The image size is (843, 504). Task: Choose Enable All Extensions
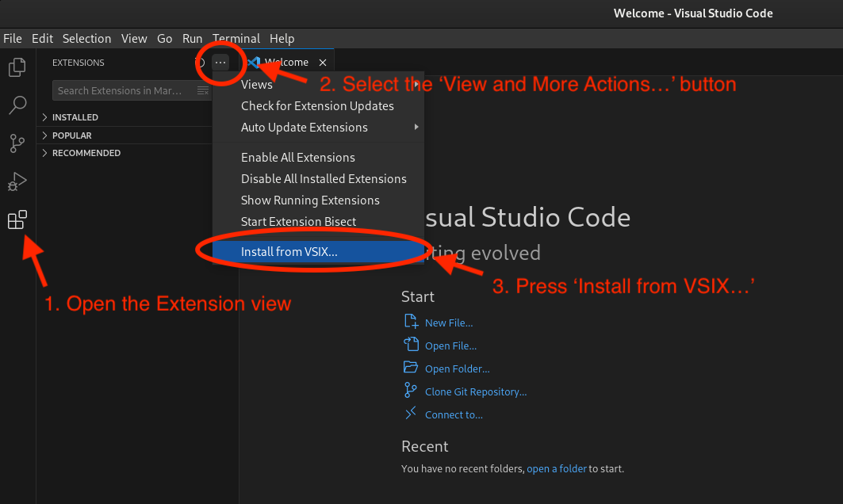318,158
